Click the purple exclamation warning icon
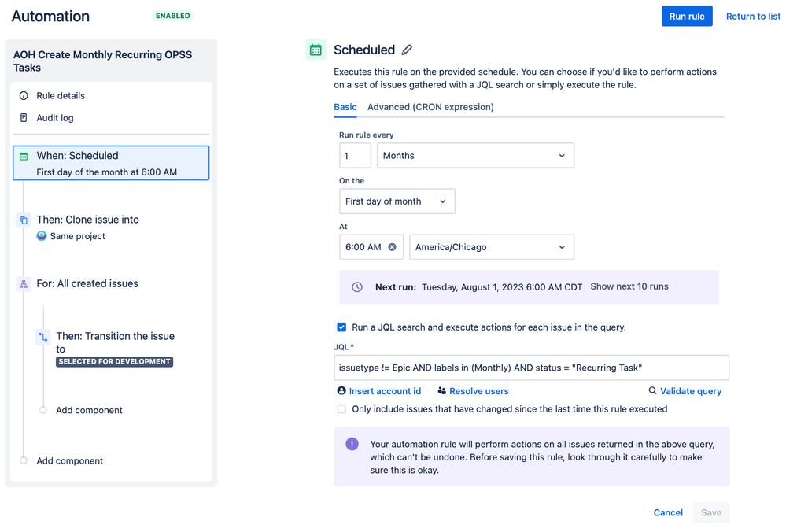 tap(352, 444)
